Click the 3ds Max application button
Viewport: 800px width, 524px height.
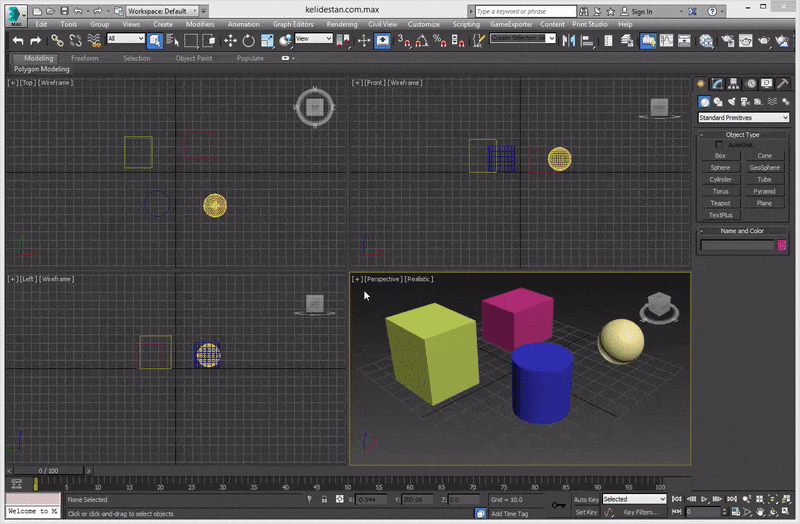(x=15, y=15)
